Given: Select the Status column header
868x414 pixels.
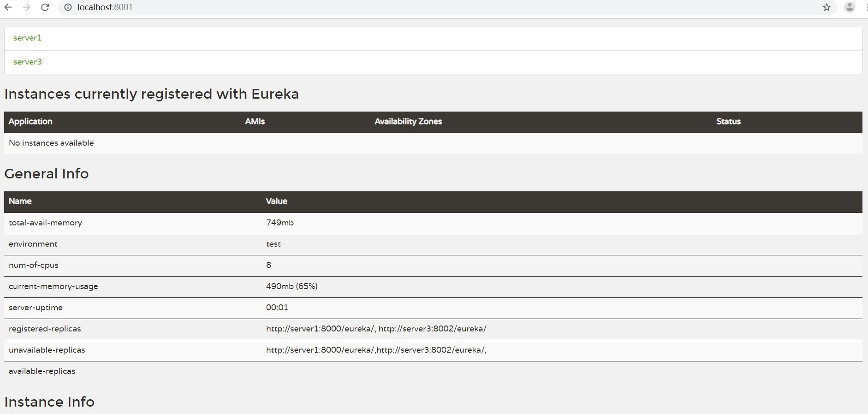Looking at the screenshot, I should (x=728, y=121).
